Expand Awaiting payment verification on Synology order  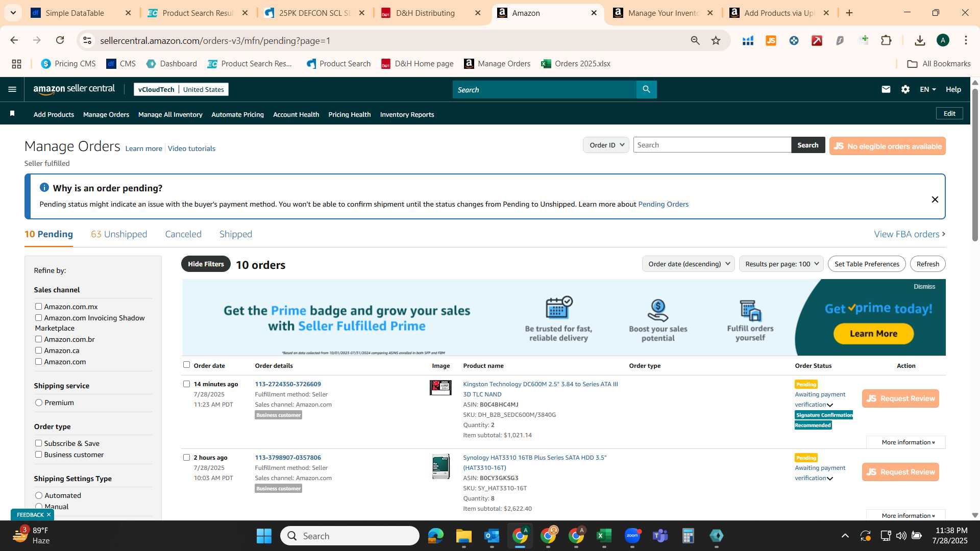tap(829, 479)
